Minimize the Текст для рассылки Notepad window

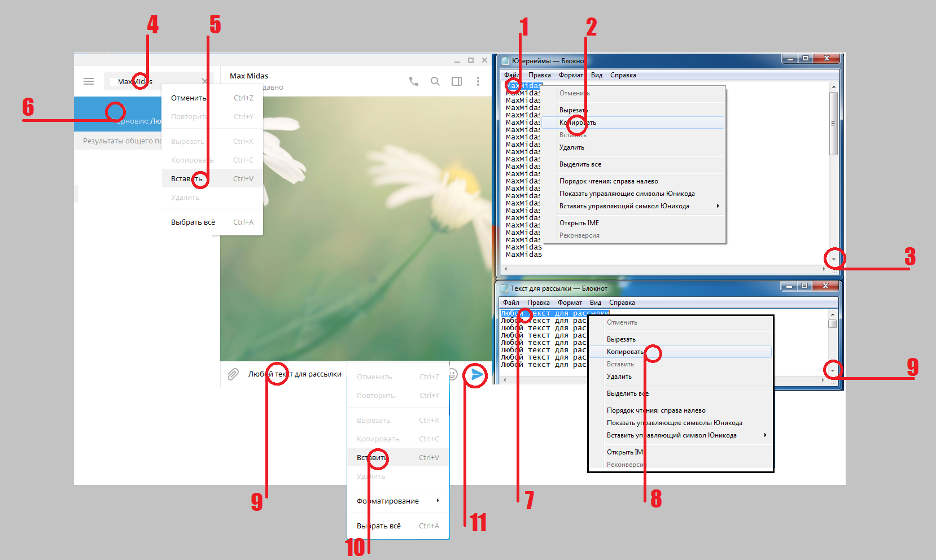(789, 286)
